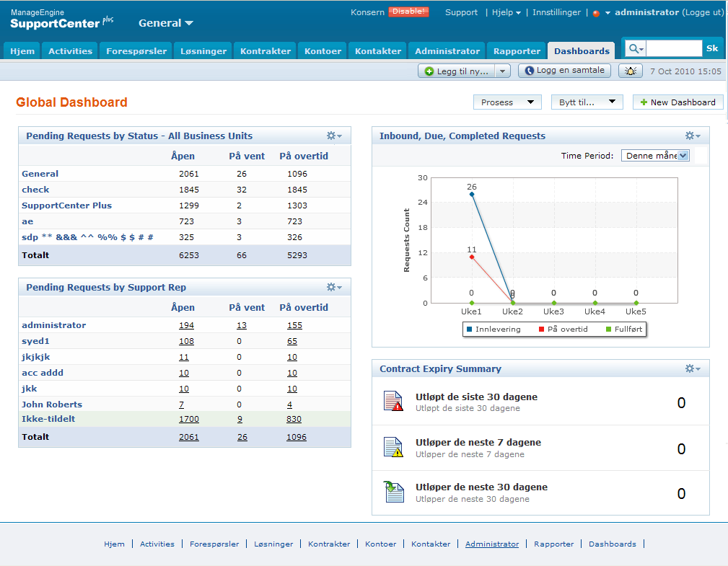Open the Bytt til dropdown
This screenshot has height=566, width=728.
(586, 102)
